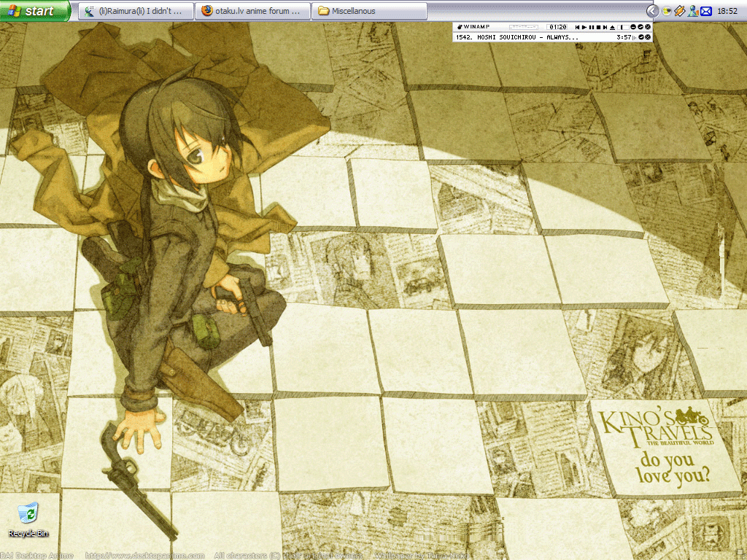Viewport: 747px width, 560px height.
Task: Click the 3:57 track length
Action: click(624, 37)
